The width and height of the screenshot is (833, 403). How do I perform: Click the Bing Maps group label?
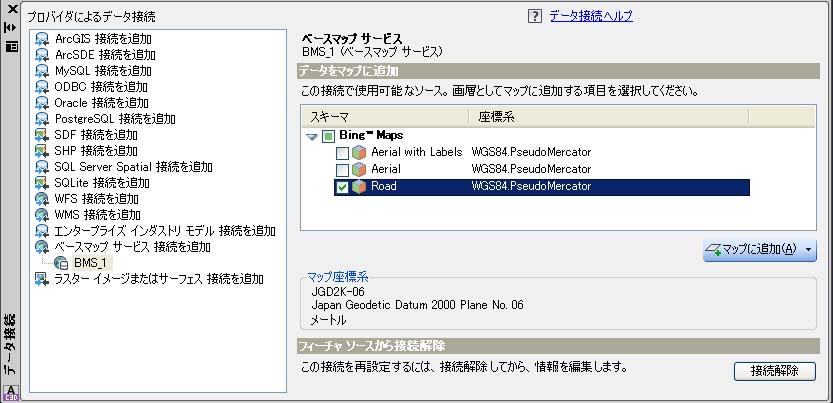click(x=371, y=136)
